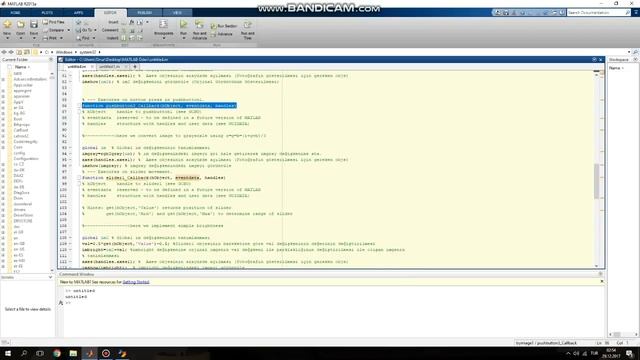Click the editor vertical scrollbar thumb
Viewport: 640px width, 360px height.
point(596,181)
